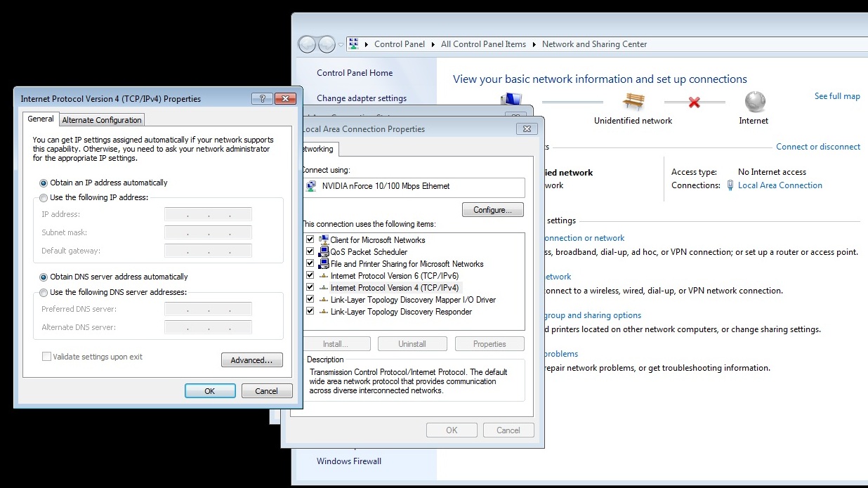Screen dimensions: 868x488
Task: Select Link-Layer Topology Discovery Responder item
Action: pyautogui.click(x=401, y=312)
